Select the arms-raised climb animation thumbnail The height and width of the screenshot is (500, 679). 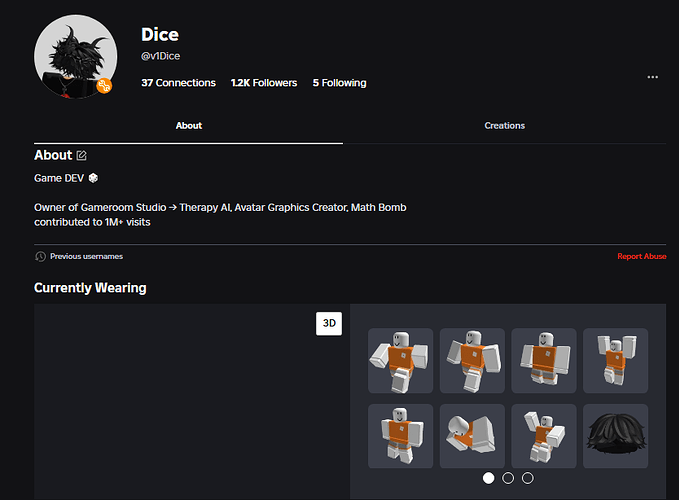click(x=615, y=361)
